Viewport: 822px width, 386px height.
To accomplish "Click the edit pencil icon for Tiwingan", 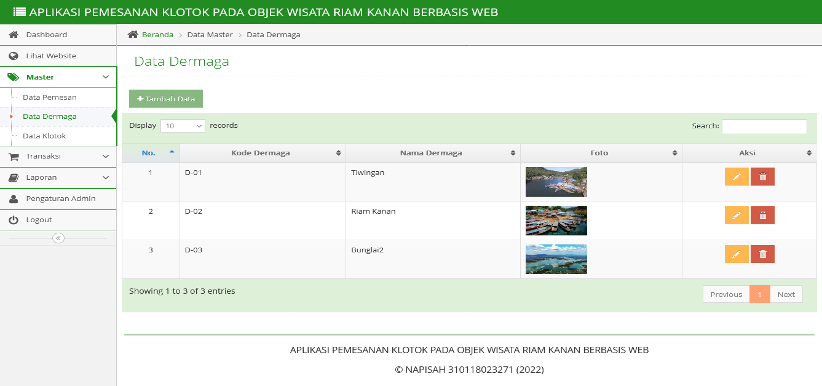I will [x=737, y=177].
